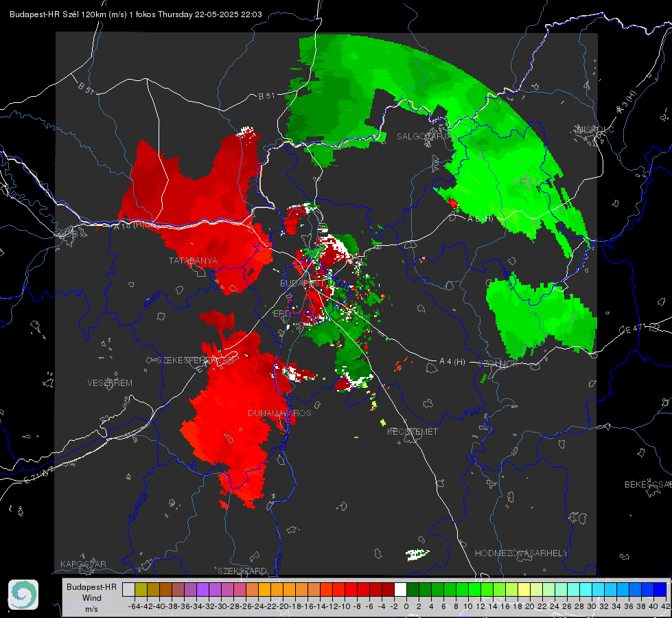Viewport: 672px width, 618px height.
Task: Click the swirl logo icon beside the legend
Action: click(23, 595)
